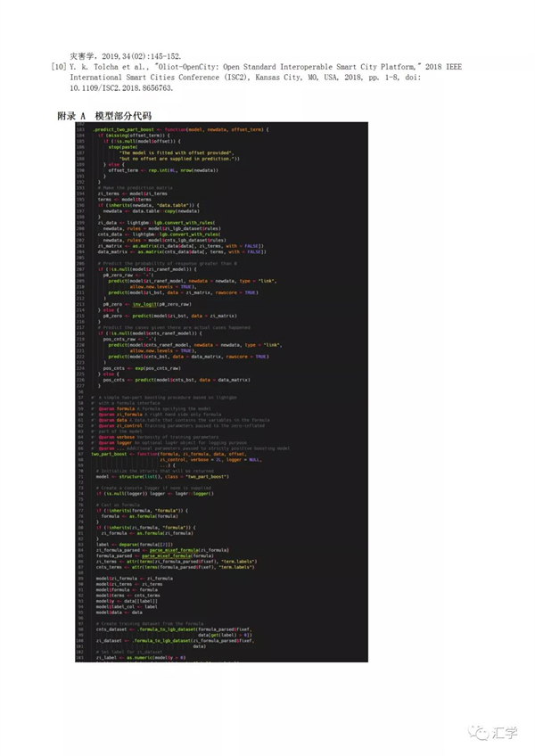Viewport: 535px width, 756px height.
Task: Click the title 'Oliot-OpenCity: Open Standard Interoperable Smart City Platform'
Action: coord(286,67)
